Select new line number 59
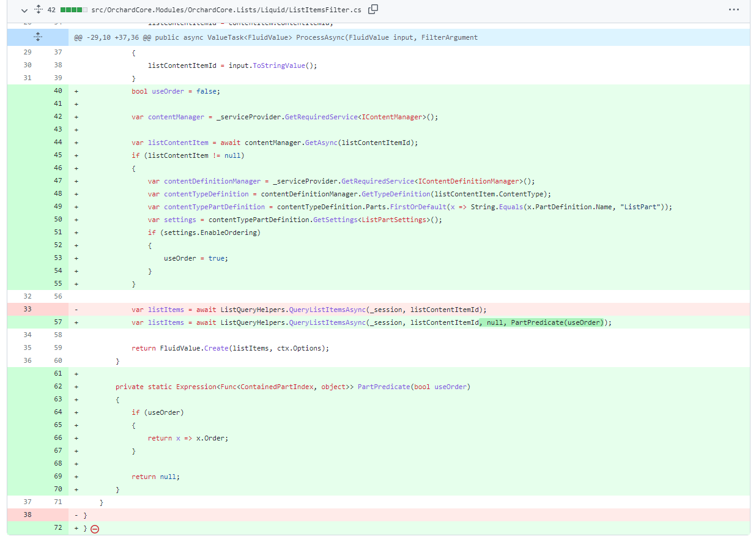756x539 pixels. (58, 348)
